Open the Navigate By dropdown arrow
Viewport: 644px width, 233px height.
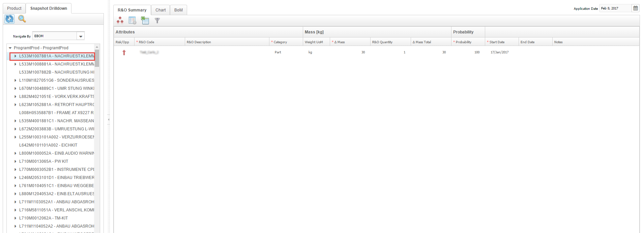pyautogui.click(x=81, y=36)
